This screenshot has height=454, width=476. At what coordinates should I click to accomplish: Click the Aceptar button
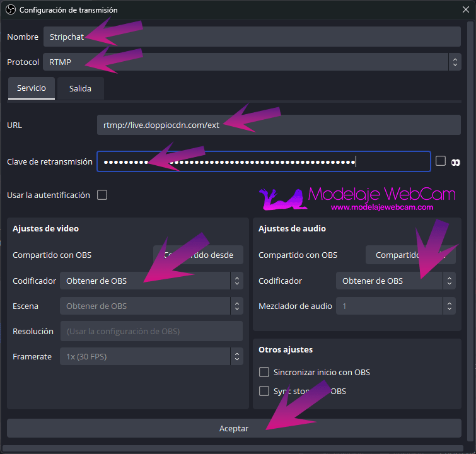(x=234, y=428)
